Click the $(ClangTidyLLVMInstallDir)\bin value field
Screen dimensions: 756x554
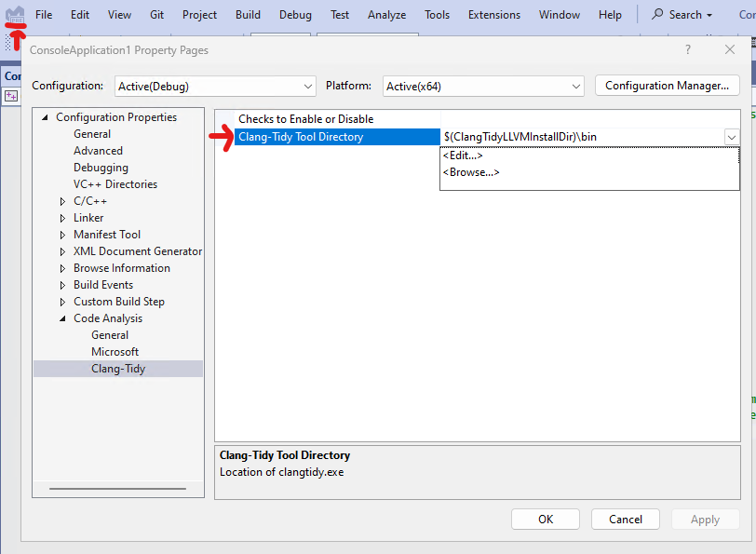tap(582, 137)
